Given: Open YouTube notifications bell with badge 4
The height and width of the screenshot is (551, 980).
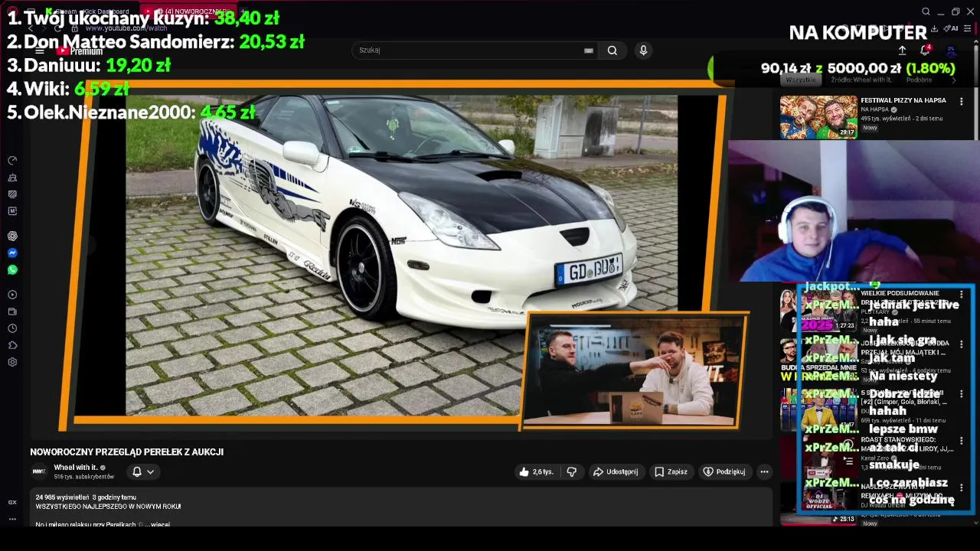Looking at the screenshot, I should coord(925,51).
